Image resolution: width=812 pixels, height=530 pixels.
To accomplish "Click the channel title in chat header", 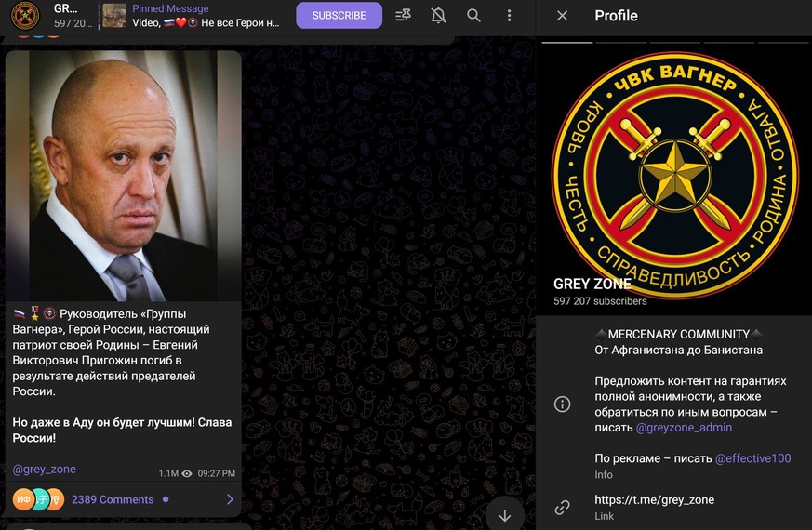I will (x=66, y=8).
